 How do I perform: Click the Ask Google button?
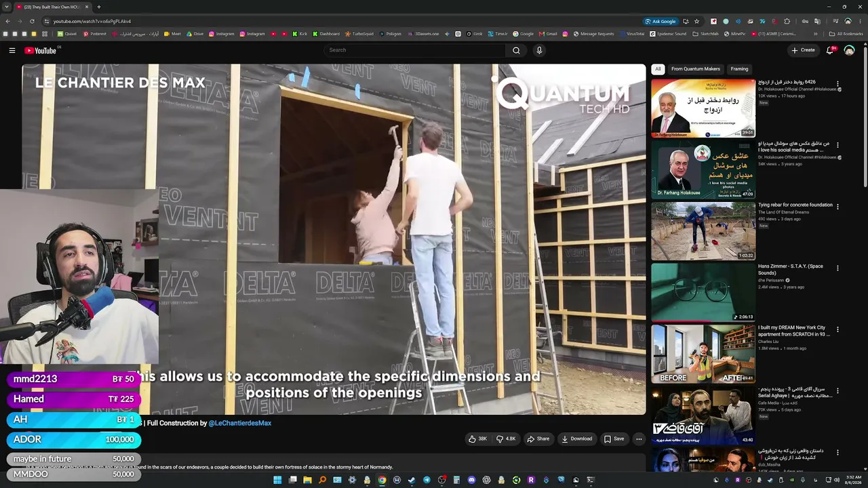tap(660, 21)
